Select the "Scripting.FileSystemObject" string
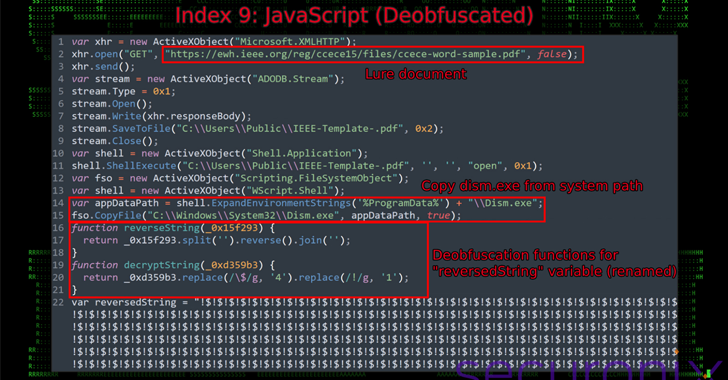 (316, 178)
